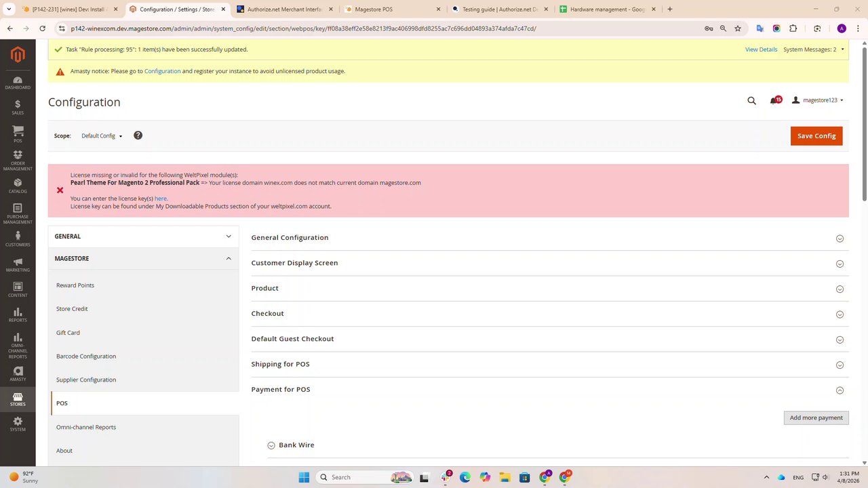Click the Add more payment button
868x488 pixels.
coord(816,418)
